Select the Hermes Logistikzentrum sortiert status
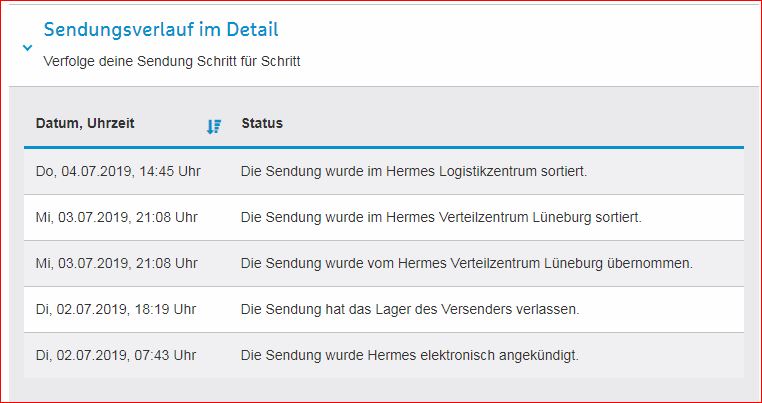Screen dimensions: 762x403 (x=414, y=172)
